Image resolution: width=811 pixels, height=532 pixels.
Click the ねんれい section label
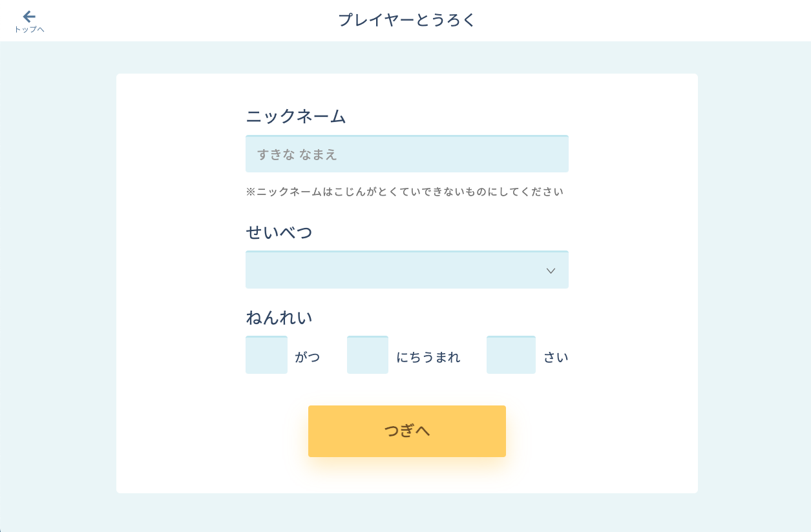pos(279,318)
